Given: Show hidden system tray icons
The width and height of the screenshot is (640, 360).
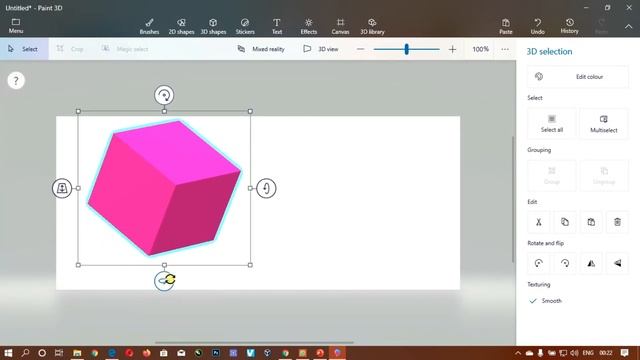Looking at the screenshot, I should (x=518, y=353).
